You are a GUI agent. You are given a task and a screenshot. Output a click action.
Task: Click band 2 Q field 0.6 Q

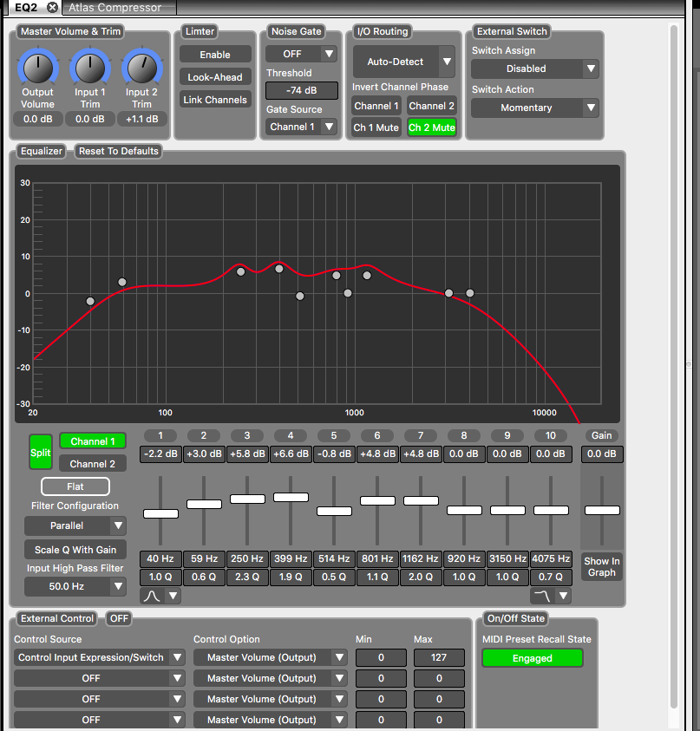pos(204,577)
